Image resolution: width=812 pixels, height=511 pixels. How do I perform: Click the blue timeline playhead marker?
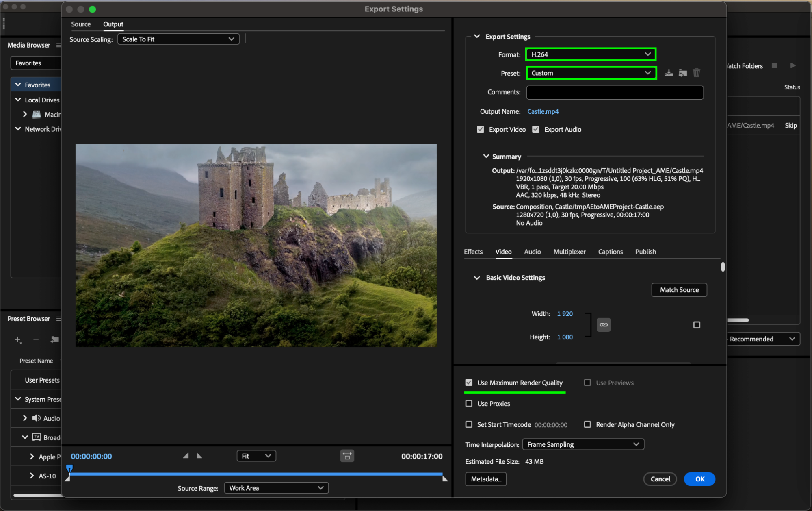point(69,468)
